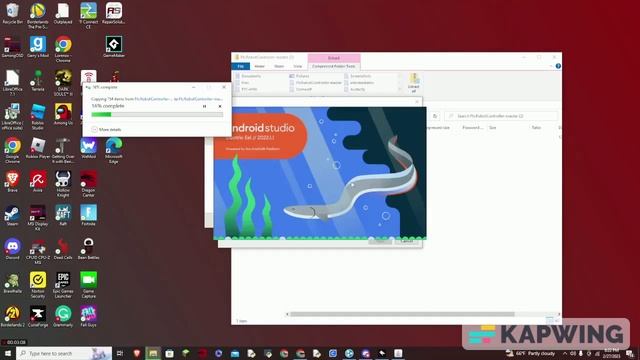Open the Google Chrome desktop shortcut
Screen dimensions: 640x360
tap(12, 150)
